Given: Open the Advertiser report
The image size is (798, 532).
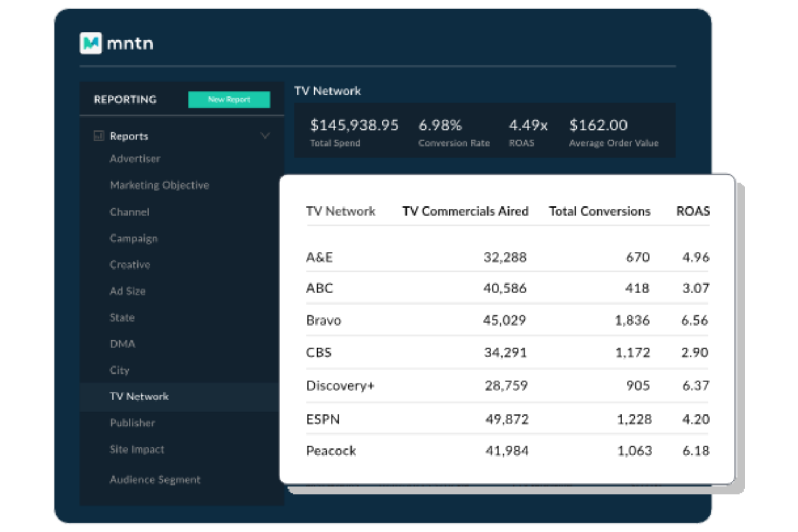Looking at the screenshot, I should click(x=135, y=158).
